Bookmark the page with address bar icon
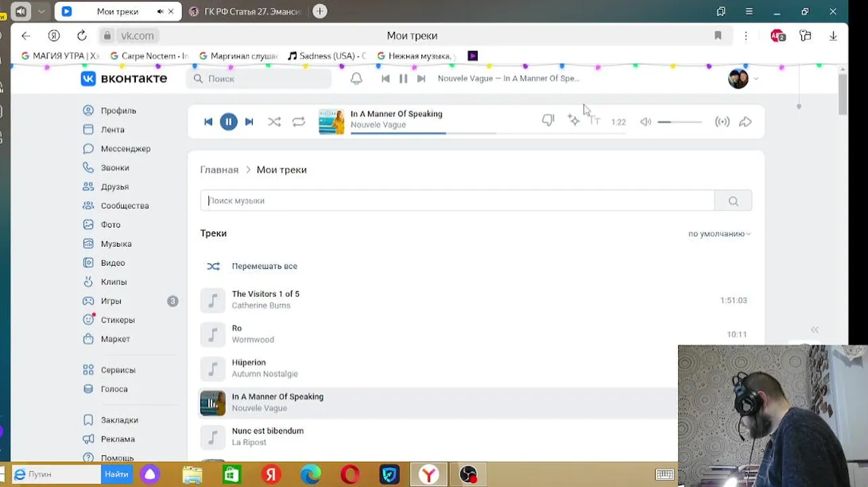The image size is (868, 487). (x=718, y=36)
